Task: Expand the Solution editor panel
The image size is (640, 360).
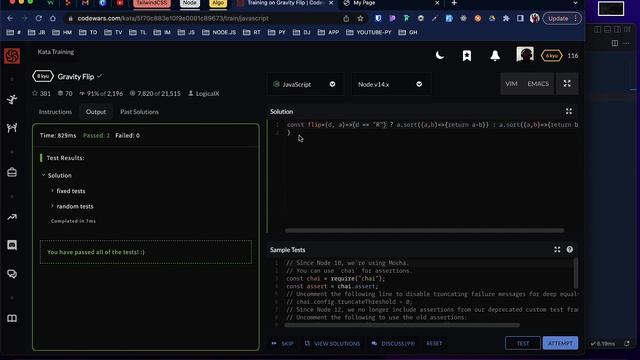Action: point(569,111)
